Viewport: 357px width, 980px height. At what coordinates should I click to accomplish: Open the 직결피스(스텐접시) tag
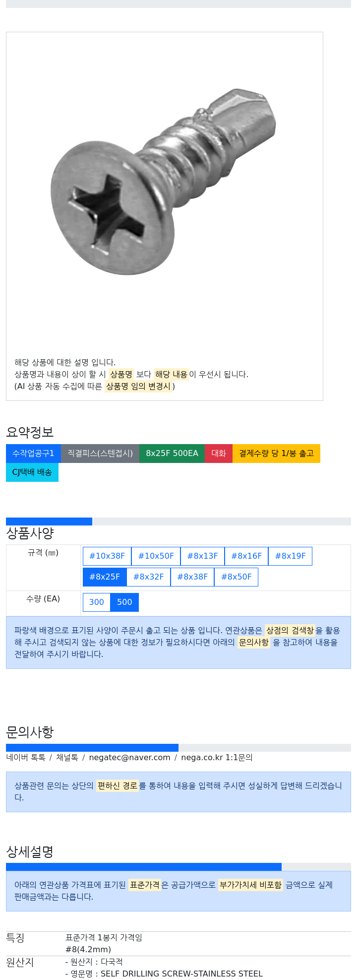100,454
